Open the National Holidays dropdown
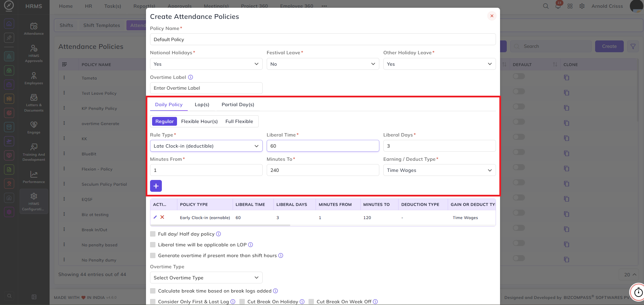This screenshot has width=644, height=305. [206, 64]
